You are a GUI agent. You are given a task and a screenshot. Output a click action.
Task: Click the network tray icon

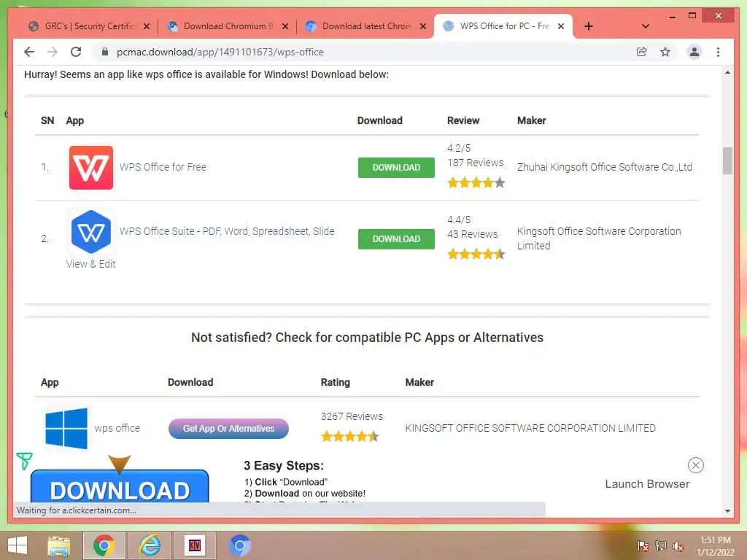pyautogui.click(x=661, y=545)
